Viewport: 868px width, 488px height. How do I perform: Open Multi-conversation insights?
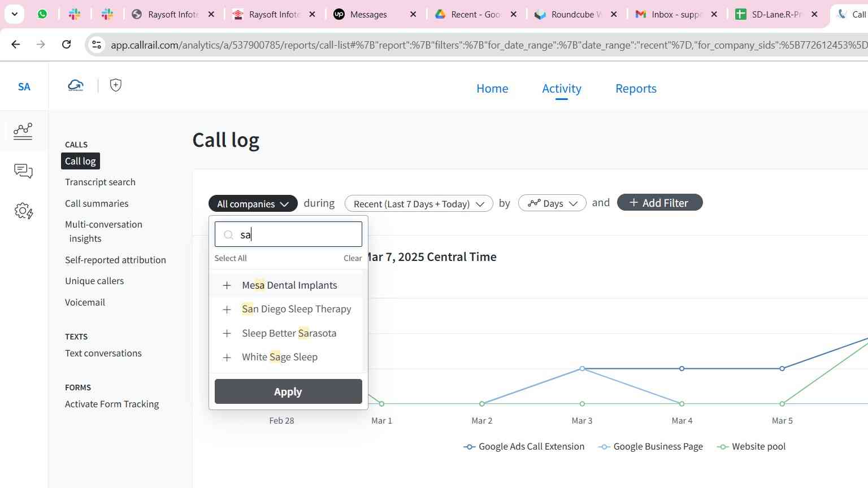click(x=103, y=231)
